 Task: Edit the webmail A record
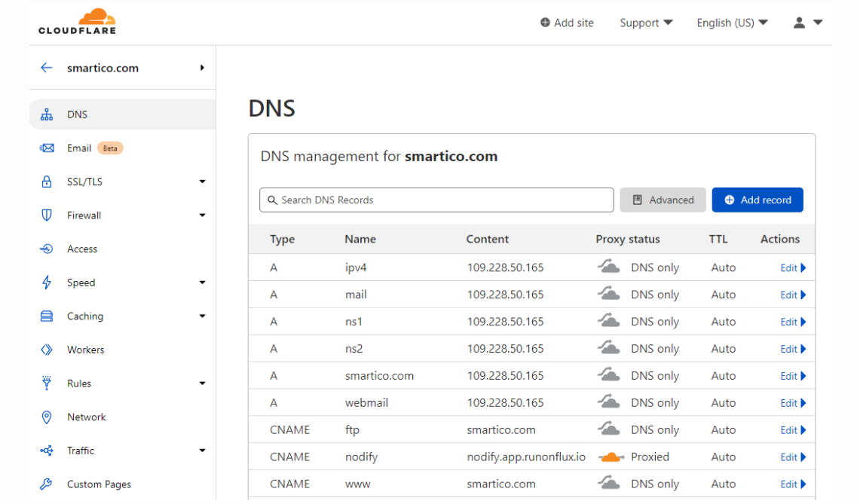click(793, 403)
